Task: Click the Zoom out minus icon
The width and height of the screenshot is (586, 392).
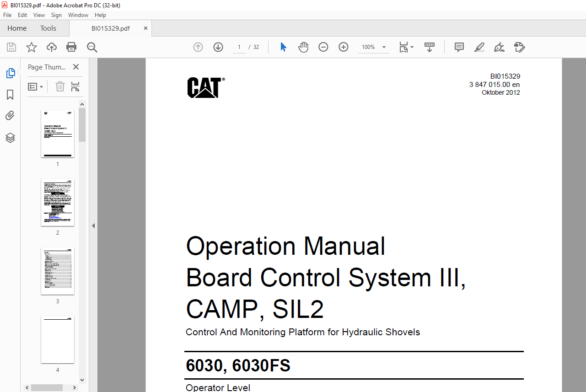Action: point(323,47)
